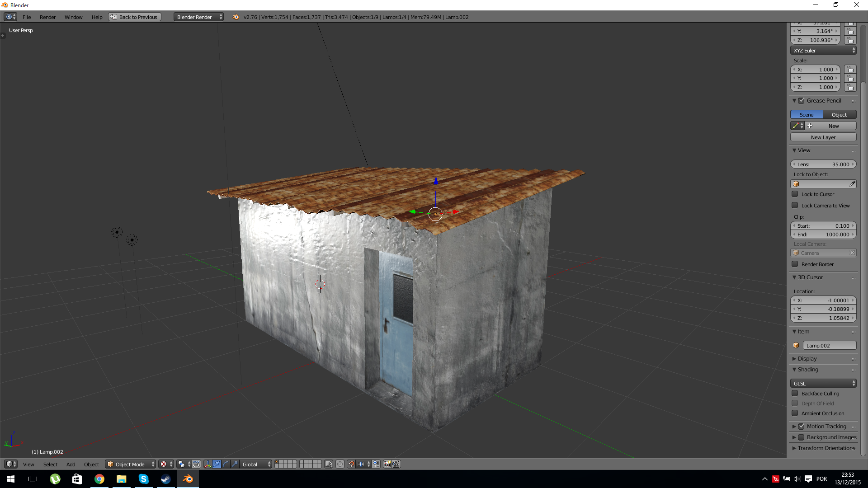Screen dimensions: 868x488
Task: Open the Blender Render engine dropdown
Action: 198,17
